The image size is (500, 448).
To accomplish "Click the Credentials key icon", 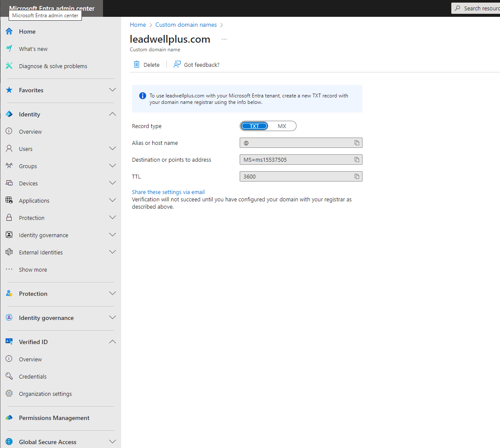I will 9,376.
